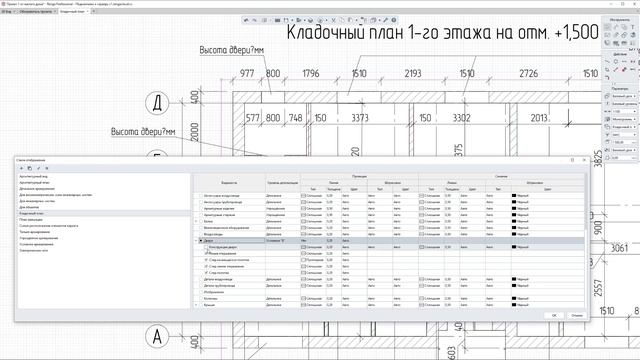Uncheck the Линия открывания checkbox
The image size is (640, 360).
[206, 253]
